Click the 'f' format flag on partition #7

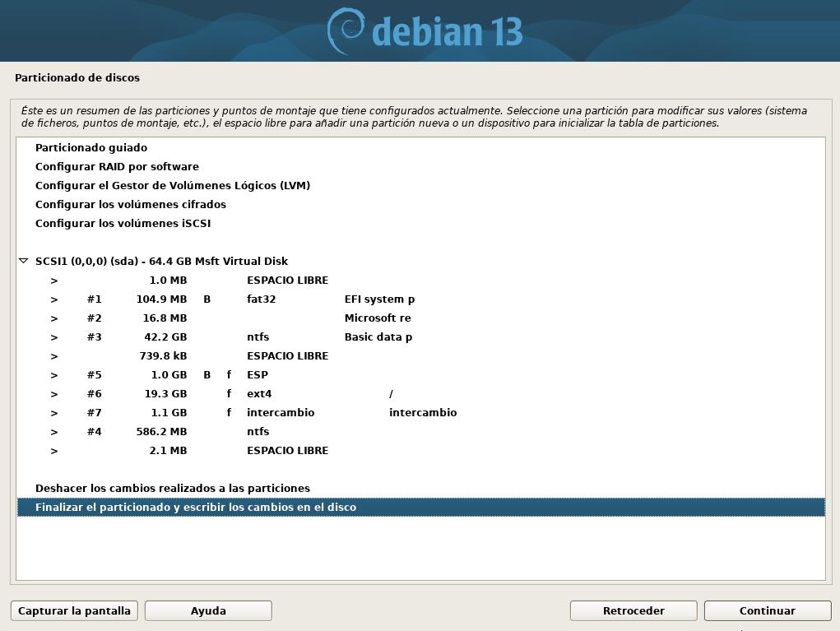(230, 412)
